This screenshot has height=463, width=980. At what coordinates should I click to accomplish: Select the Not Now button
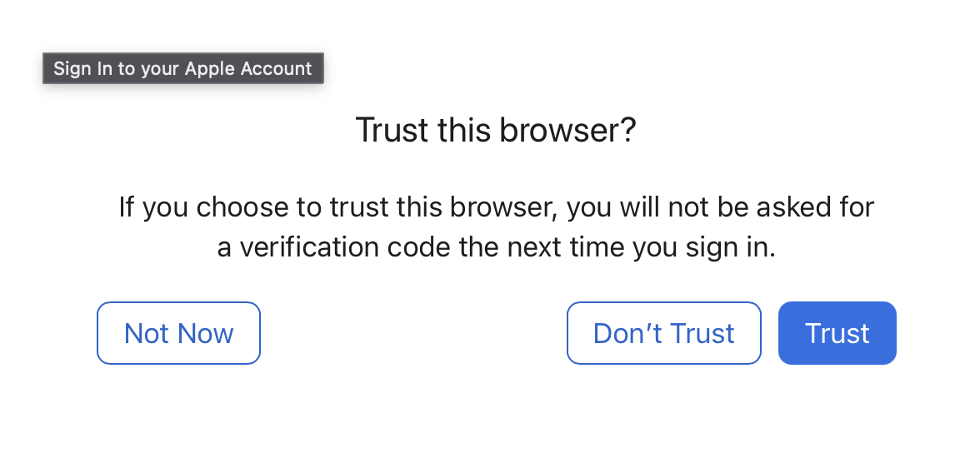click(178, 333)
